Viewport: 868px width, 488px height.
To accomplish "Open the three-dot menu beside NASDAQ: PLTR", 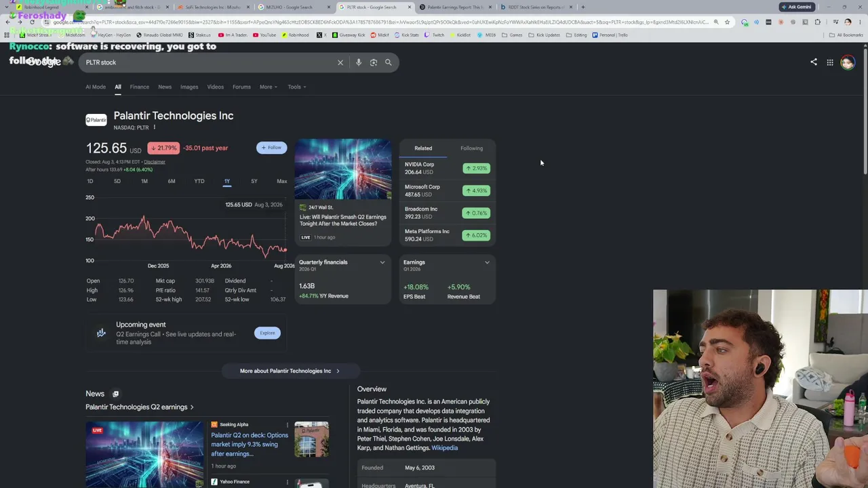I will (154, 127).
